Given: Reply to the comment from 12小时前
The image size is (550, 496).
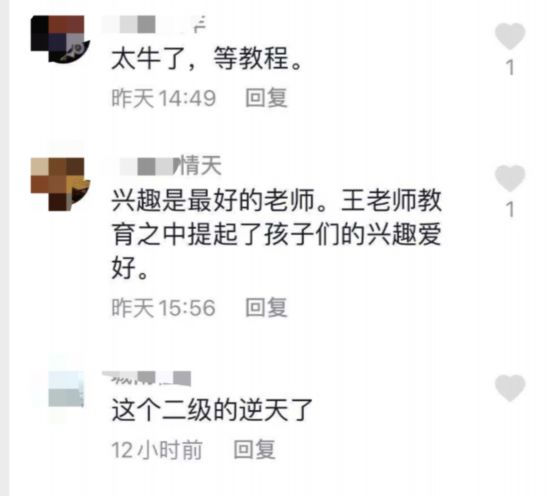Looking at the screenshot, I should click(x=255, y=449).
